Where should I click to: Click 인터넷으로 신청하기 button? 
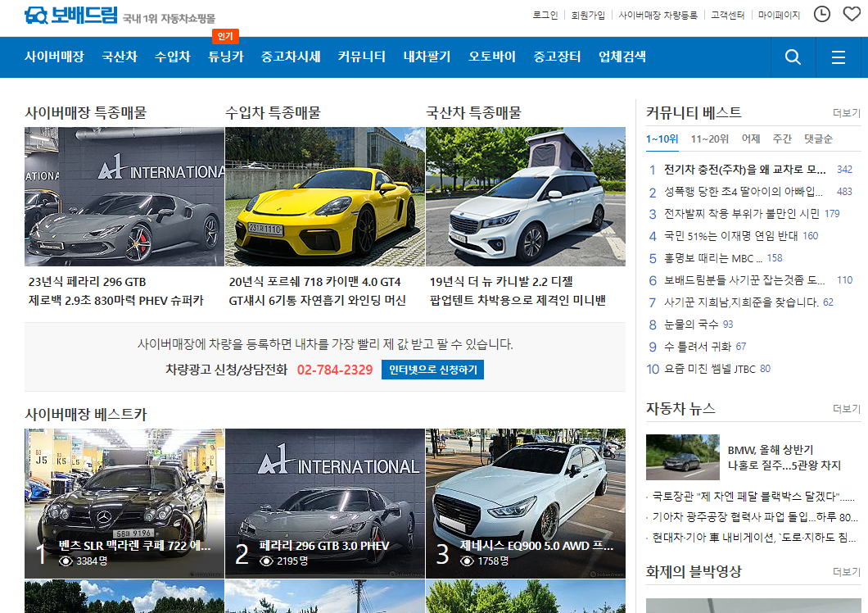(x=432, y=370)
